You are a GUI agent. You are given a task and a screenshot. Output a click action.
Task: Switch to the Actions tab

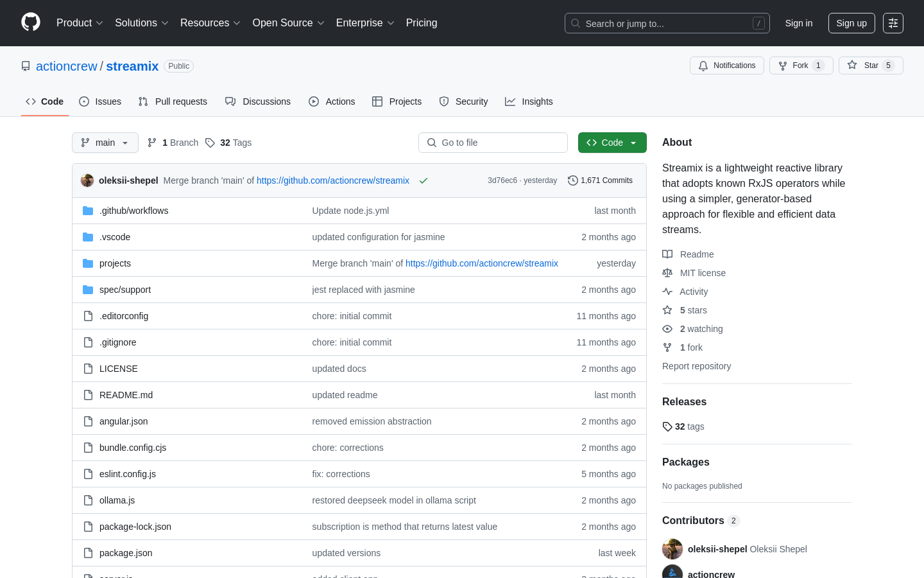(332, 101)
